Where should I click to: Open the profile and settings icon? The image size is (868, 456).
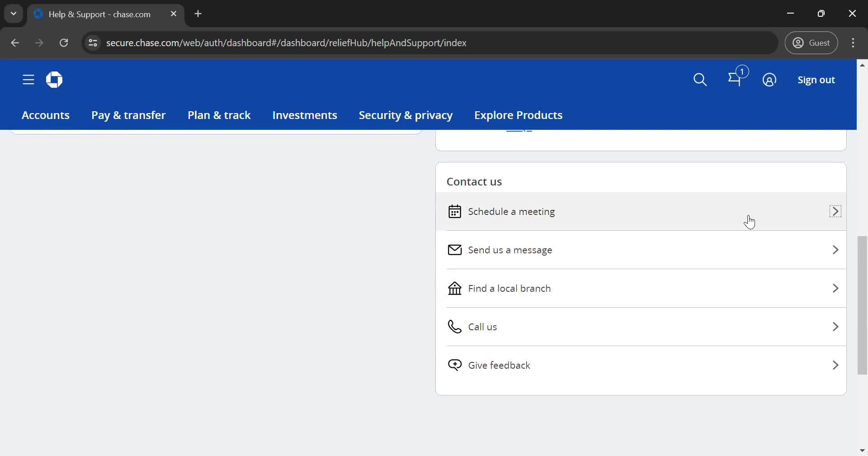click(769, 80)
